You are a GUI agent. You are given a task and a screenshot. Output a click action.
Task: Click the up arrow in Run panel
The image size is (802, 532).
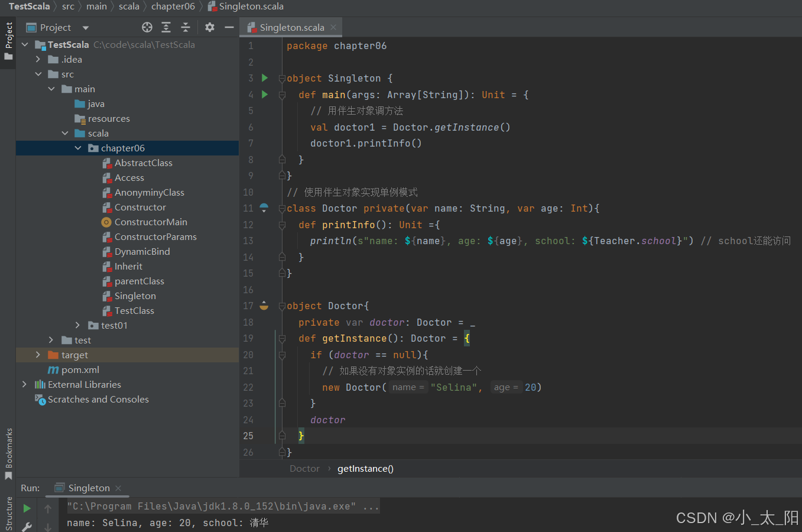[48, 508]
